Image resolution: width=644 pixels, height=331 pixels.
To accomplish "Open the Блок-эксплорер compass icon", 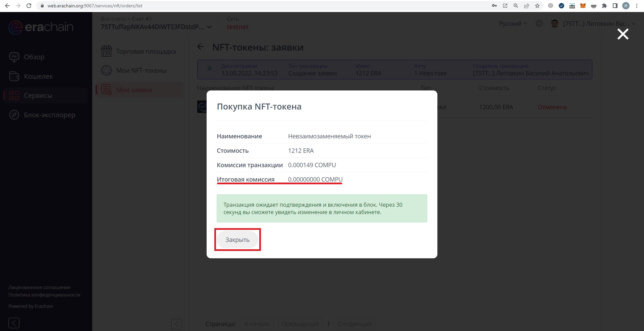I will click(14, 115).
